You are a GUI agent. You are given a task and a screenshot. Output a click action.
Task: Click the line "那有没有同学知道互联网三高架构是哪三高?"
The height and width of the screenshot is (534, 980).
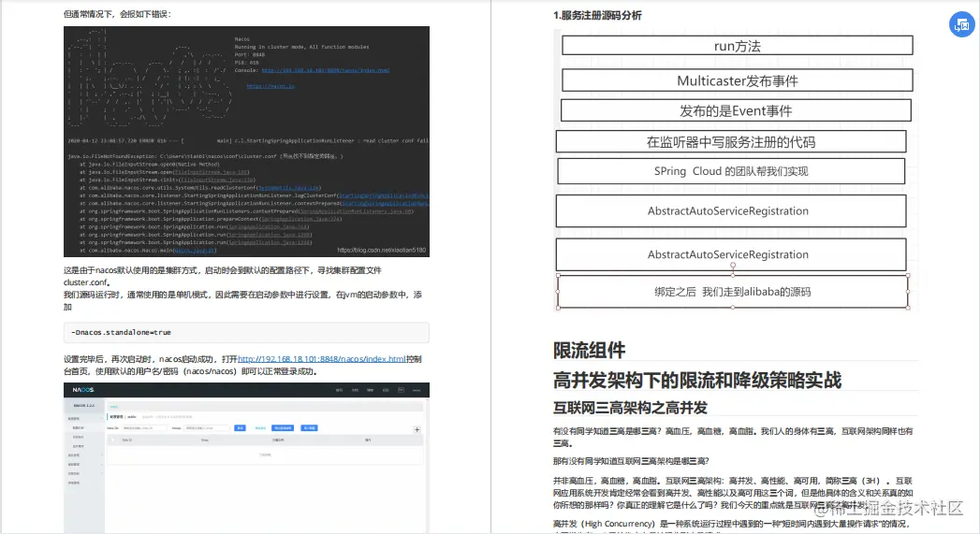coord(631,461)
